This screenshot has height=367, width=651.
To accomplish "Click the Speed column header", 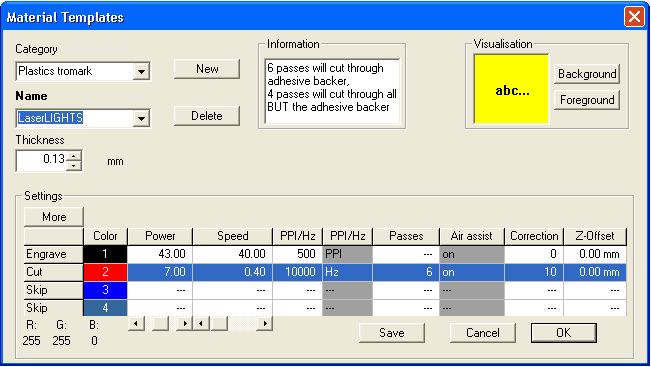I will (x=232, y=236).
